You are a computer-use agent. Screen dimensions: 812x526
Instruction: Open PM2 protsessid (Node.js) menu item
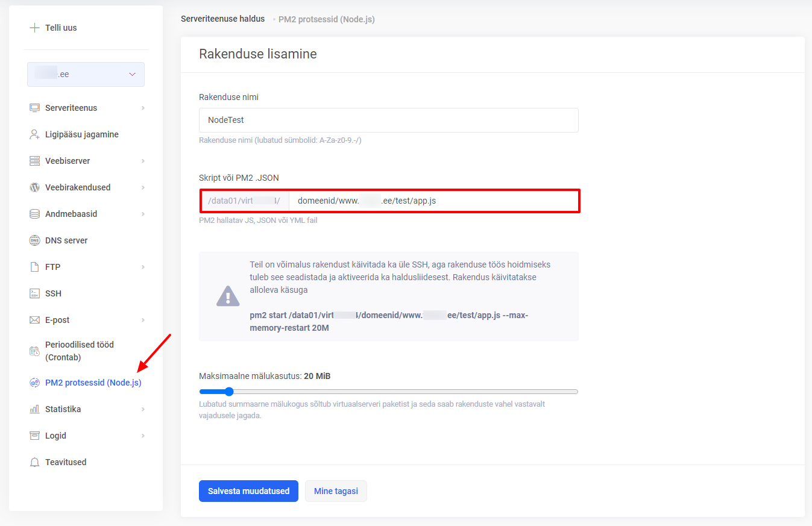coord(93,383)
